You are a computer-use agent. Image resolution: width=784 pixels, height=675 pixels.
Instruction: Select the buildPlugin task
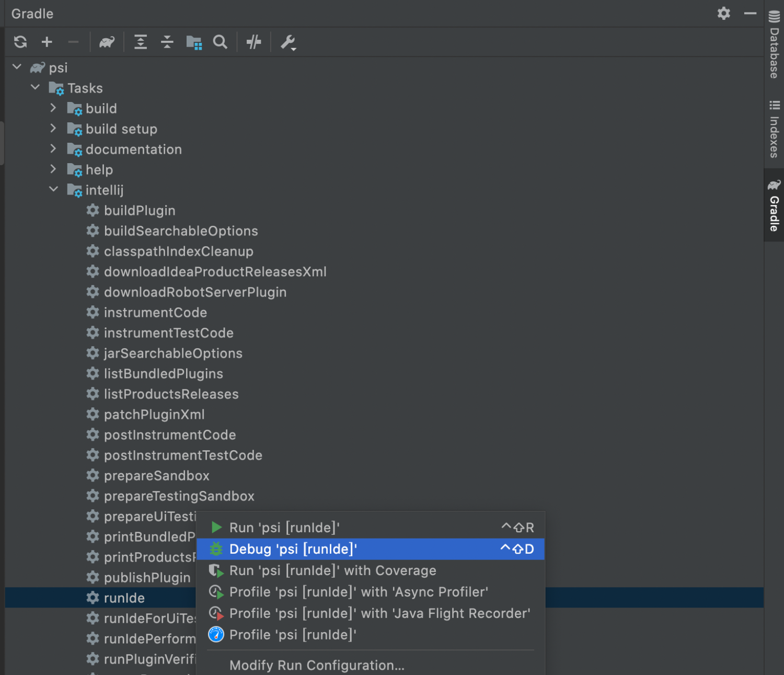(x=140, y=211)
